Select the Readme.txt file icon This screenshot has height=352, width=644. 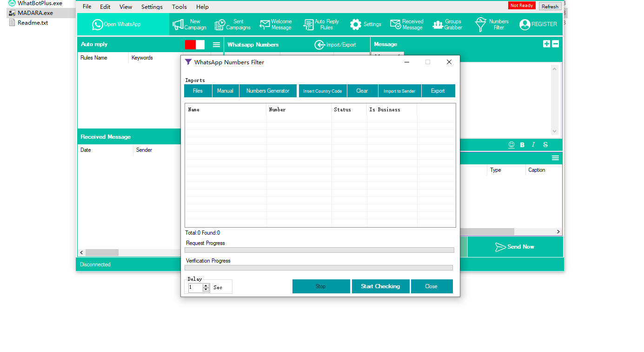(x=12, y=22)
